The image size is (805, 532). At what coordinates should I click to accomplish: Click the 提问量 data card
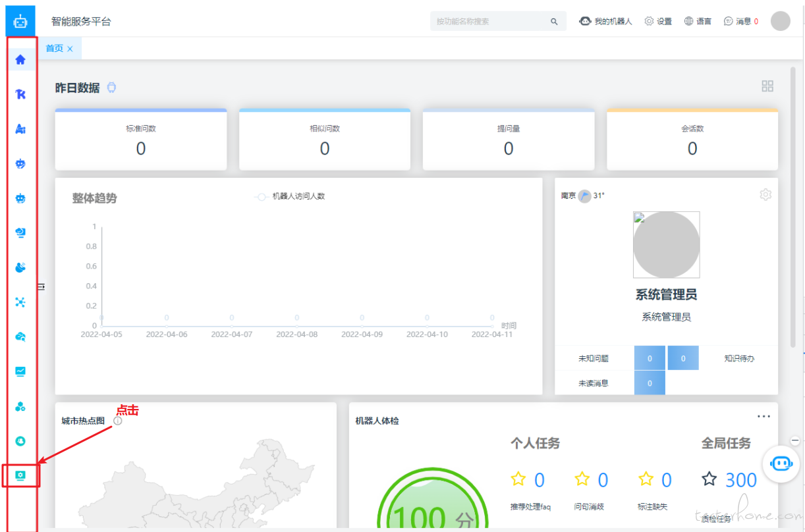tap(509, 140)
